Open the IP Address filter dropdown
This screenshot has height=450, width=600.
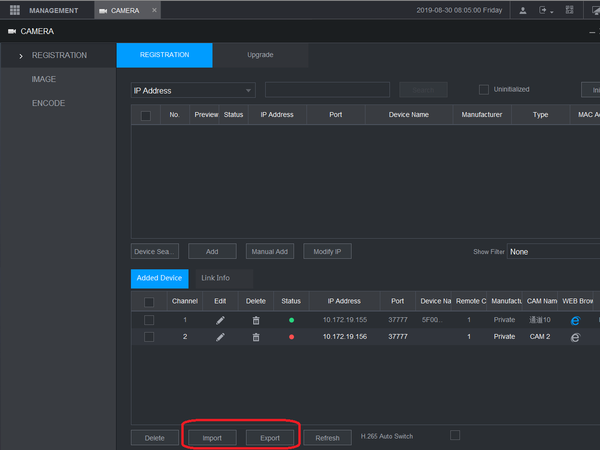click(193, 90)
